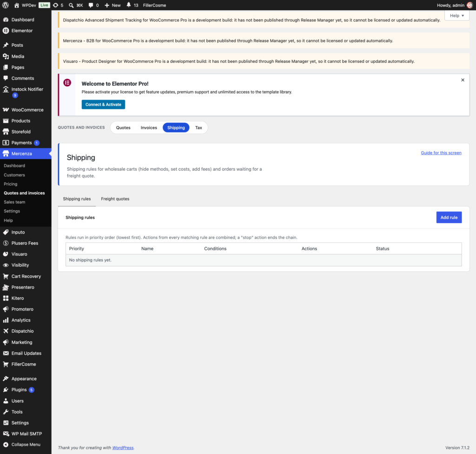The height and width of the screenshot is (454, 476).
Task: Open notifications bell showing 13
Action: click(129, 5)
